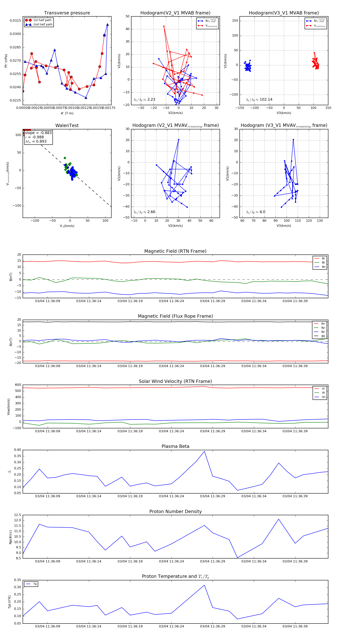Select the "Tp" legend entry

point(31,584)
